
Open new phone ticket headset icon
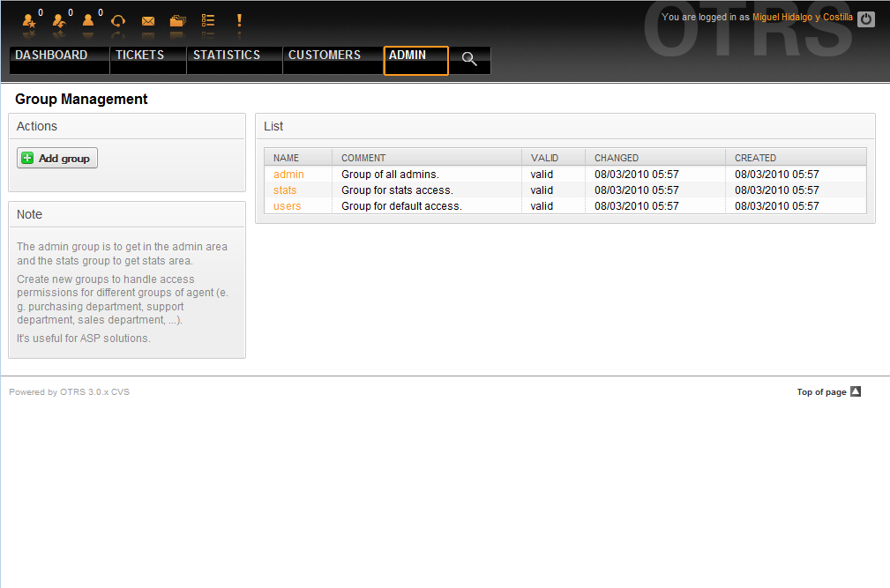(117, 20)
